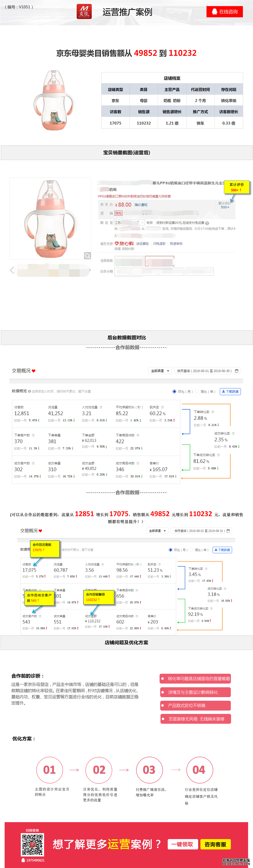Click heart icon beside August 交易概况 title
Viewport: 253px width, 868px height.
(x=40, y=531)
